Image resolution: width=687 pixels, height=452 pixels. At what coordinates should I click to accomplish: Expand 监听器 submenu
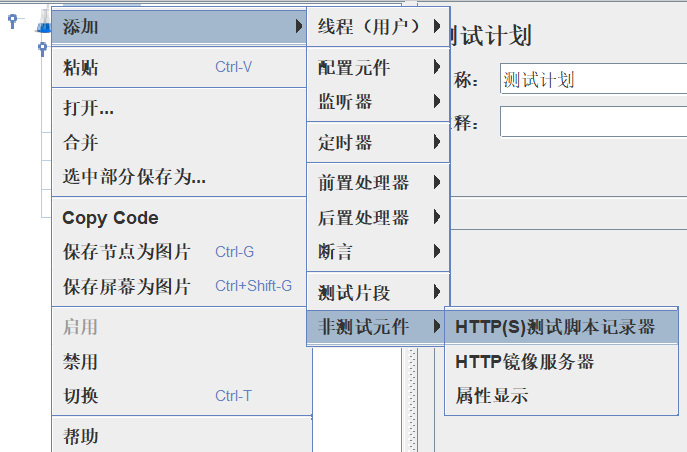tap(378, 102)
